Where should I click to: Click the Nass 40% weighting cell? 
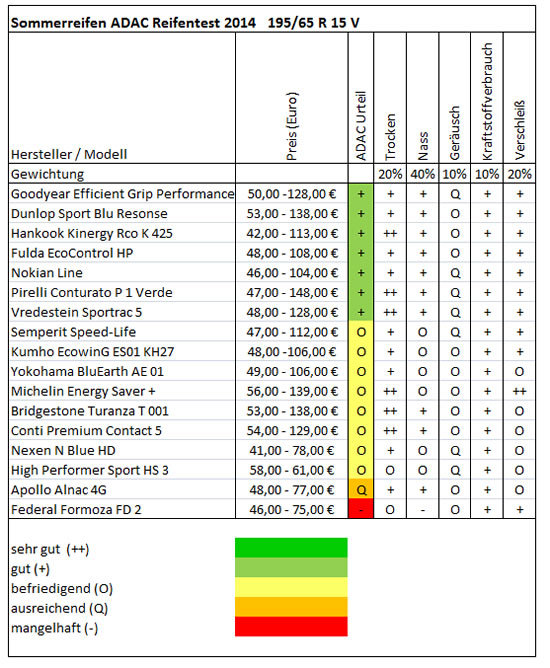point(423,174)
